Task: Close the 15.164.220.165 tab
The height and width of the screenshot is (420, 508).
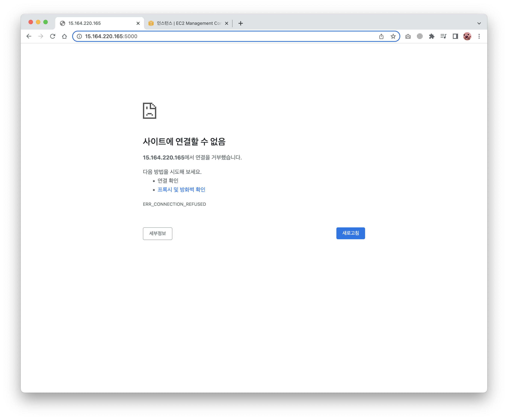Action: tap(138, 23)
